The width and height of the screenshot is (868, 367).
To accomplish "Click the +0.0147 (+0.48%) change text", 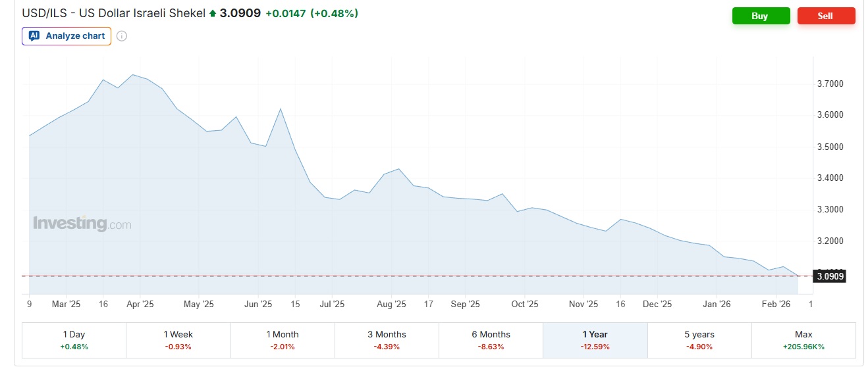I will point(312,13).
